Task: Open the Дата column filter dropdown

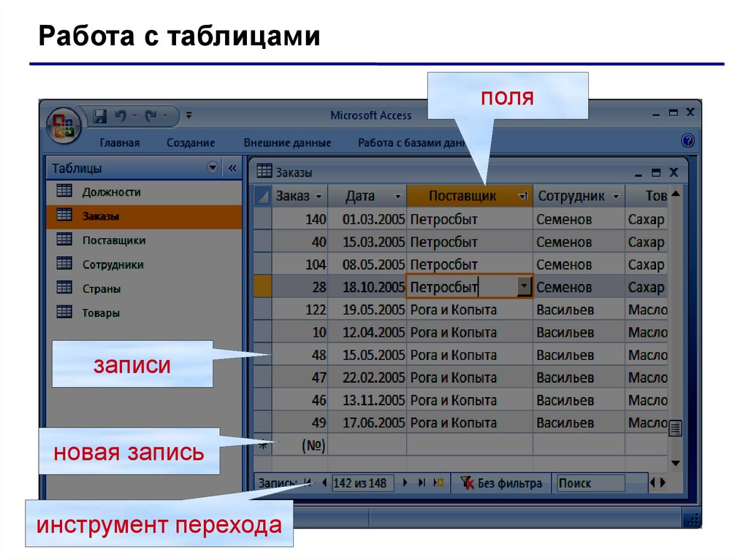Action: point(398,196)
